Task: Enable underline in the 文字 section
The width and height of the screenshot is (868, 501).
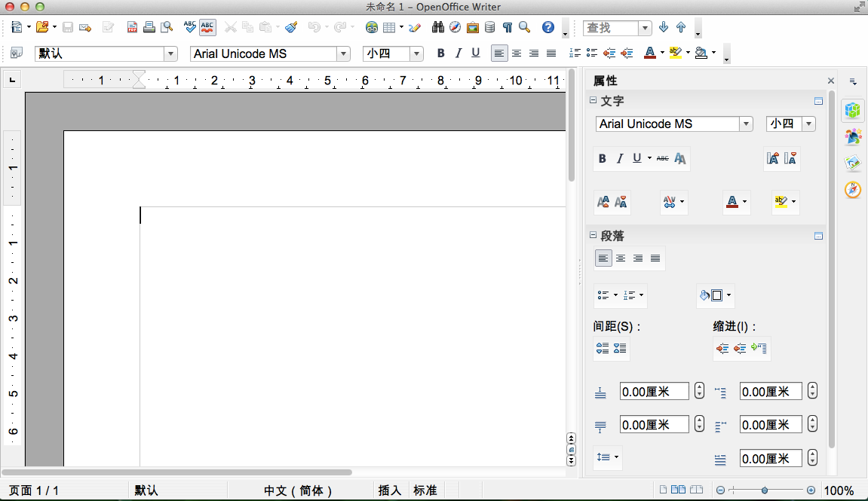Action: point(637,158)
